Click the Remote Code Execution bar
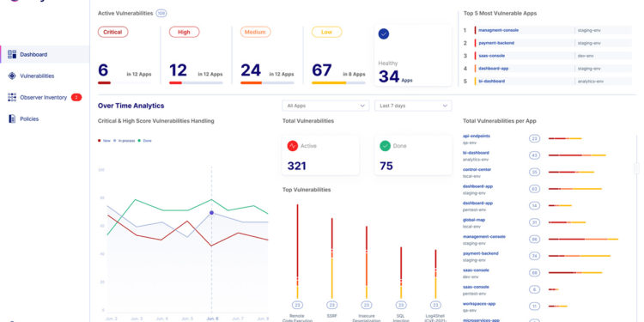 (x=297, y=252)
